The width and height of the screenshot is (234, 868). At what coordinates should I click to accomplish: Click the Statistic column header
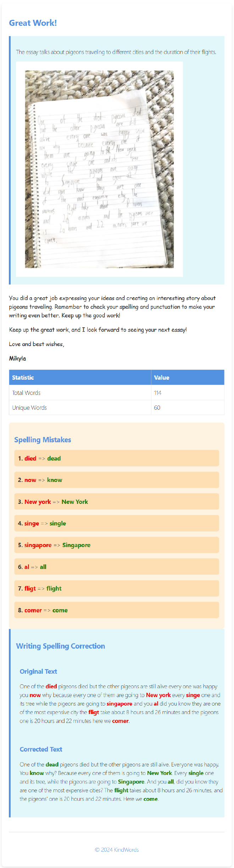click(x=80, y=378)
